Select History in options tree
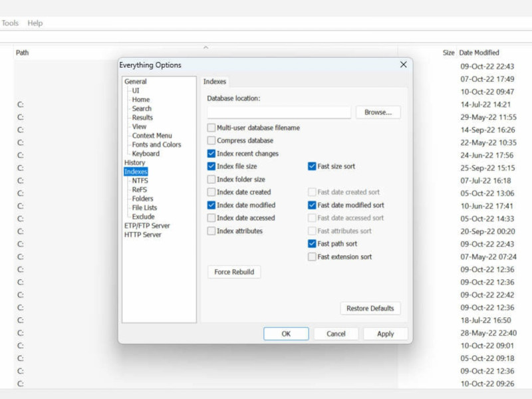 tap(134, 162)
